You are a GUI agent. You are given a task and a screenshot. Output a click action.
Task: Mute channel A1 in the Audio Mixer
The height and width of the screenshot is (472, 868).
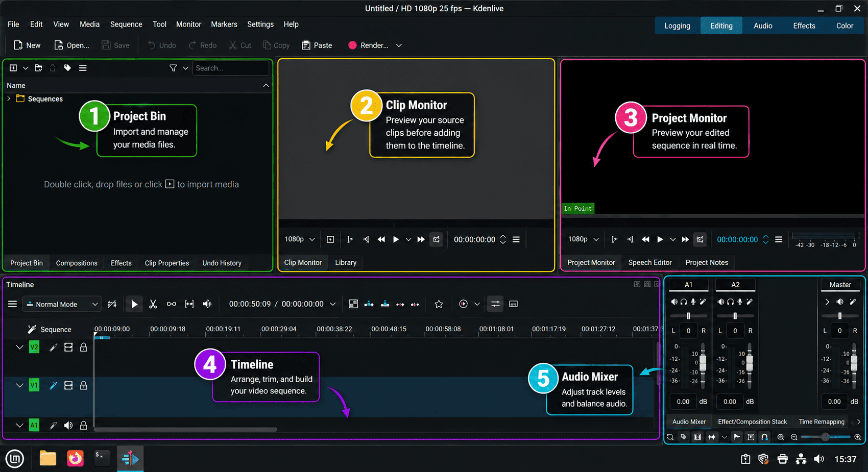point(674,302)
